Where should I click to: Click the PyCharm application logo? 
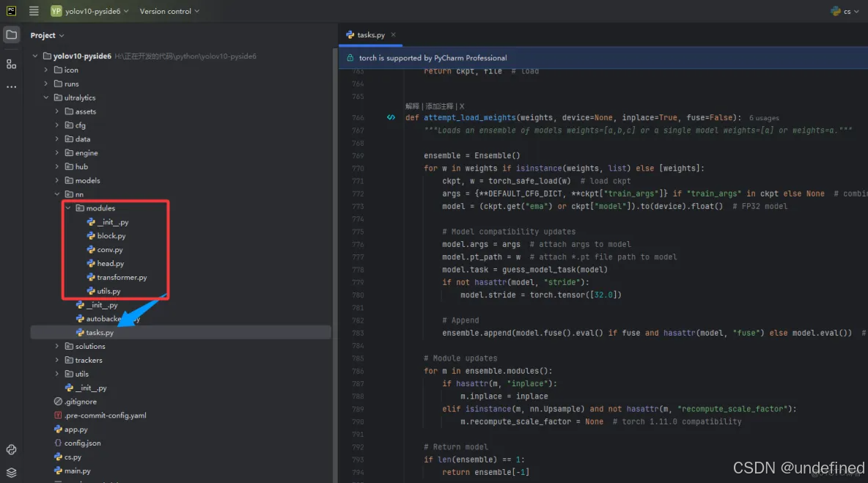(10, 10)
